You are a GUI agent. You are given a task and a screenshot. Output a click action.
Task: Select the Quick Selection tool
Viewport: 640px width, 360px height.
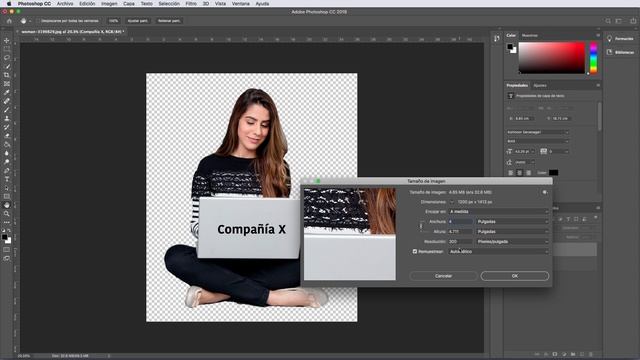[7, 66]
